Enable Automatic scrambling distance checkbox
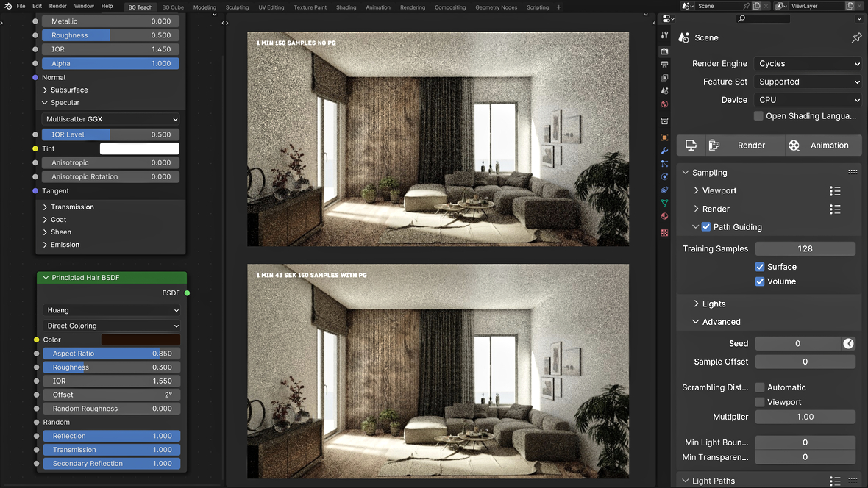The image size is (868, 488). tap(760, 387)
